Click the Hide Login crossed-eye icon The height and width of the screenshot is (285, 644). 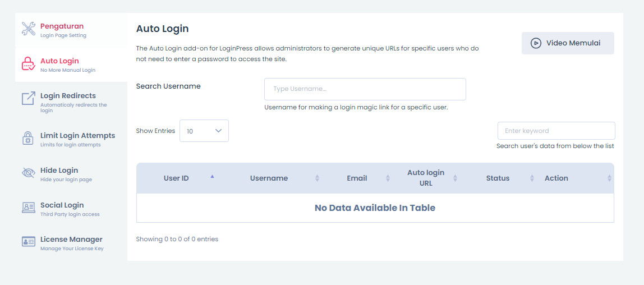pyautogui.click(x=29, y=173)
